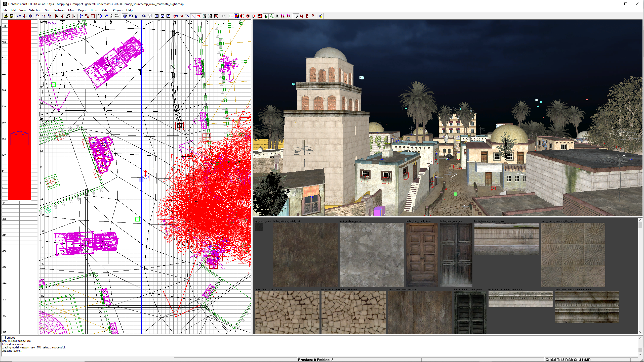Viewport: 644px width, 362px height.
Task: Click the red Z-height view panel
Action: coord(19,110)
